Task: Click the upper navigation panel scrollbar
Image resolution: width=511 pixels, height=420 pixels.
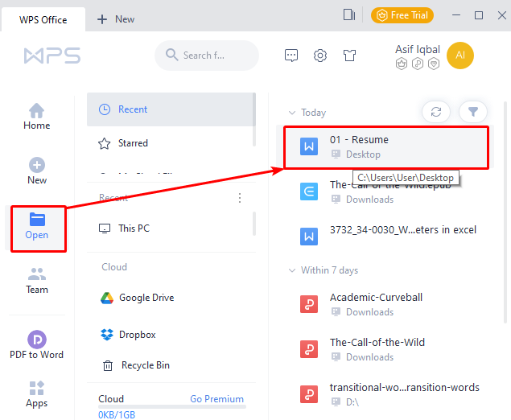Action: (254, 119)
